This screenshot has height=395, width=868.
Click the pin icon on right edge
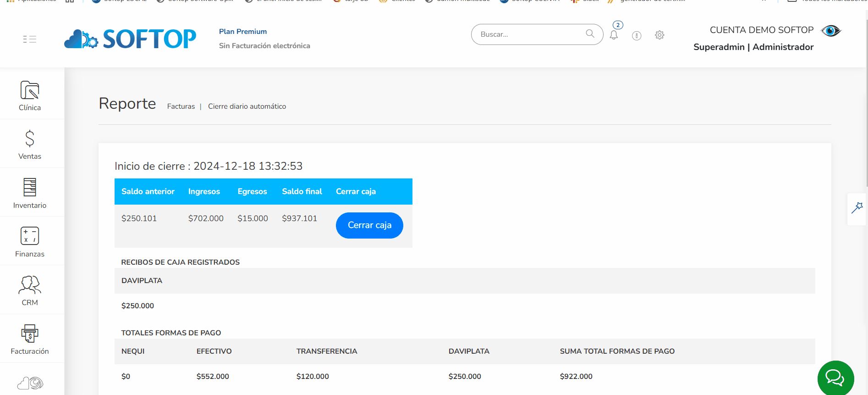(857, 208)
